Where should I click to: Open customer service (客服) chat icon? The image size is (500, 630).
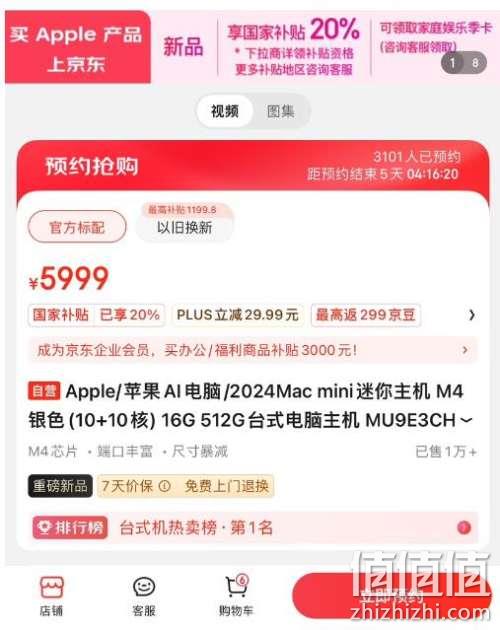click(x=144, y=596)
